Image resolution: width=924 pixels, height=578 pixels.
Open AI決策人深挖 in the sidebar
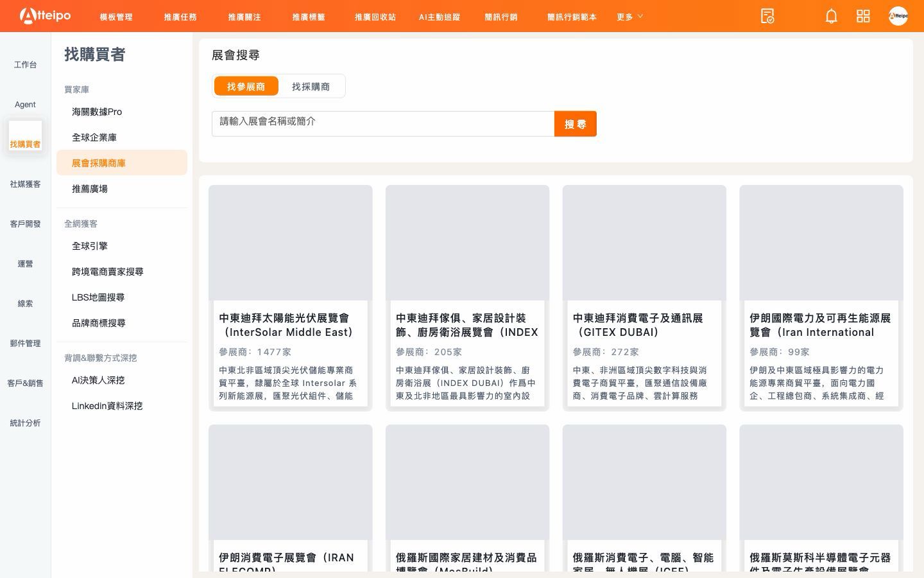(122, 380)
